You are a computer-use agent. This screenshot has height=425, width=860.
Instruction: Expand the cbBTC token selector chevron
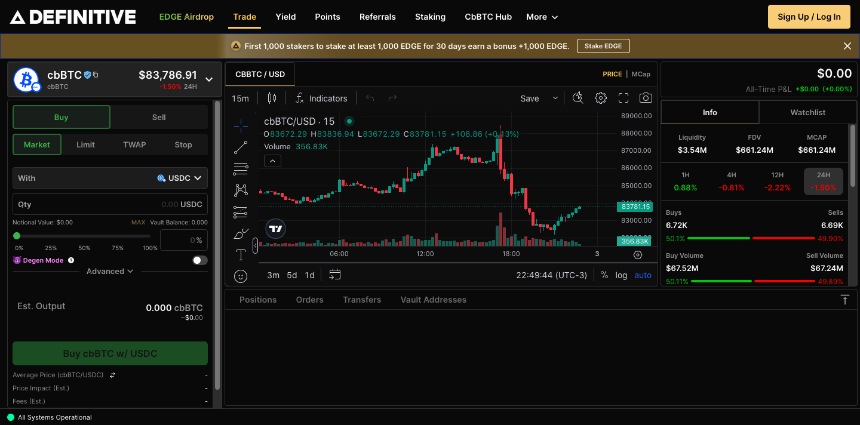[208, 79]
